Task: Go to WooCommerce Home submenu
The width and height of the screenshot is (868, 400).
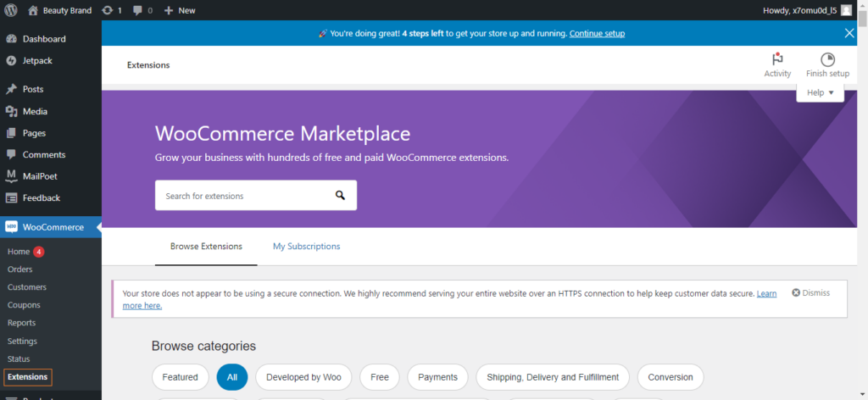Action: coord(19,251)
